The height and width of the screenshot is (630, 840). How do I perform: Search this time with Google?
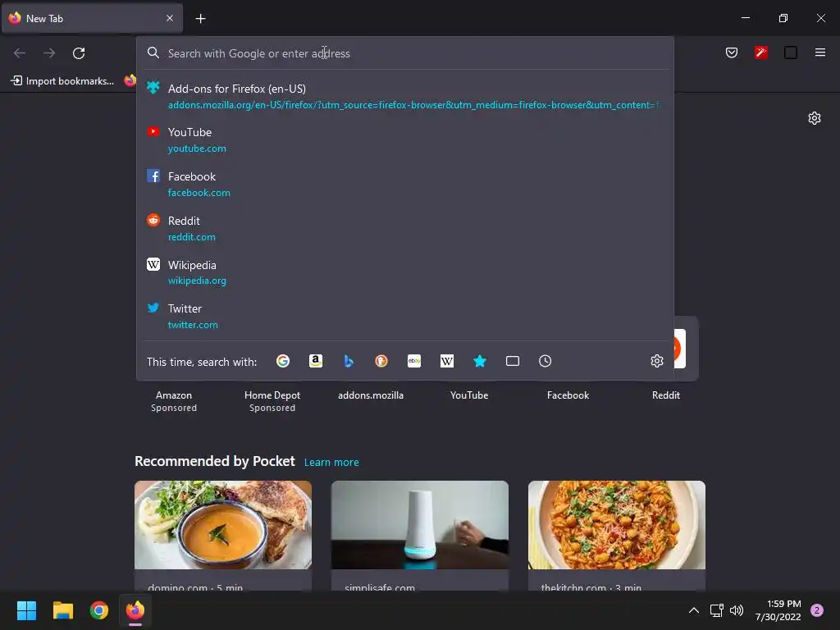283,361
